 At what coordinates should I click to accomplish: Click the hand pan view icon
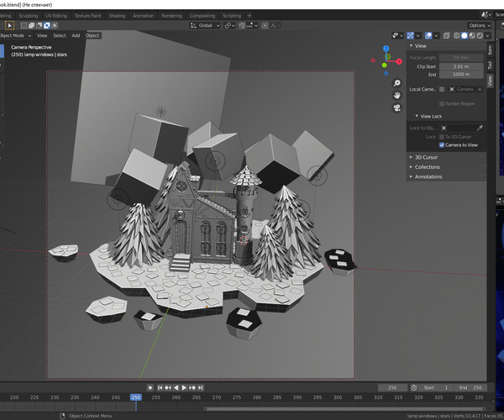point(396,96)
